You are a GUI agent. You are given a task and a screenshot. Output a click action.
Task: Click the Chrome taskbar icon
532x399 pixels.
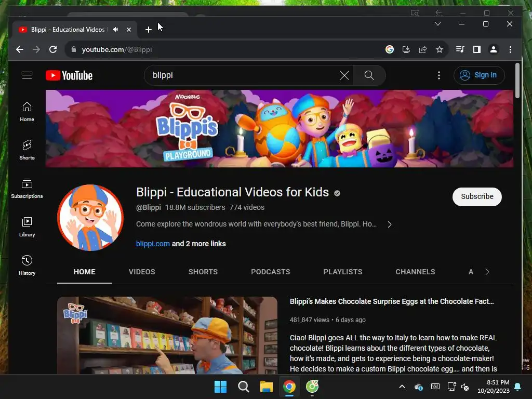click(289, 387)
